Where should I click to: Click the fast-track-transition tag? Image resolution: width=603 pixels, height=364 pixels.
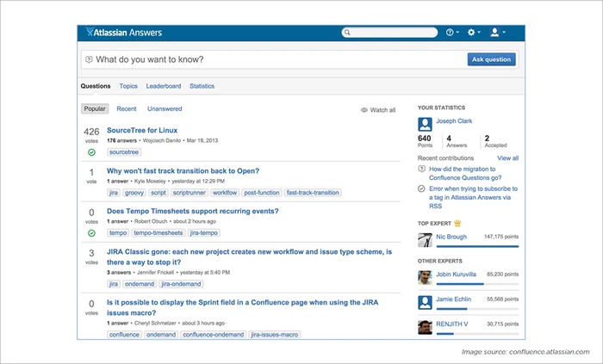(x=313, y=193)
